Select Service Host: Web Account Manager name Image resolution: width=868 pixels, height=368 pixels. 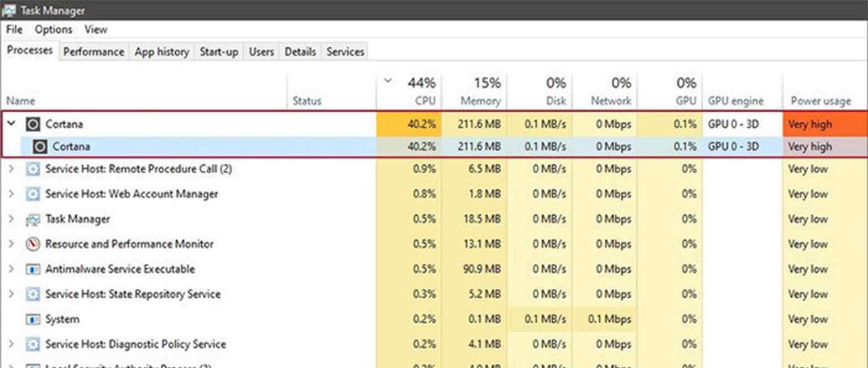[132, 194]
